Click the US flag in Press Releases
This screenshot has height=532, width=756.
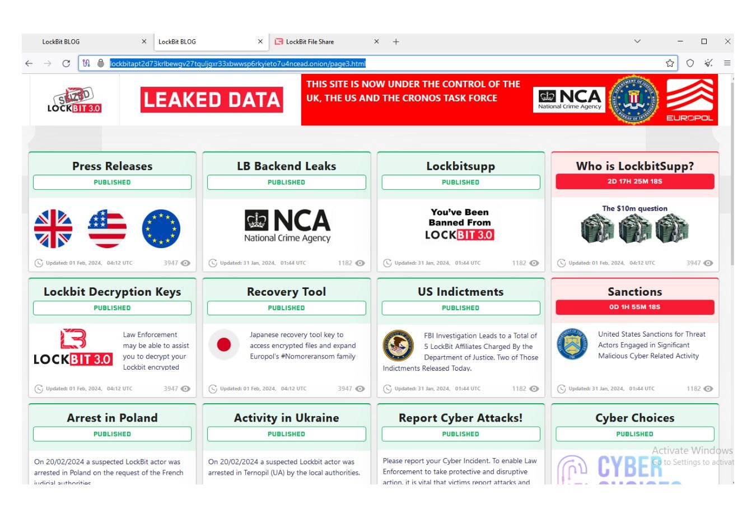click(107, 228)
